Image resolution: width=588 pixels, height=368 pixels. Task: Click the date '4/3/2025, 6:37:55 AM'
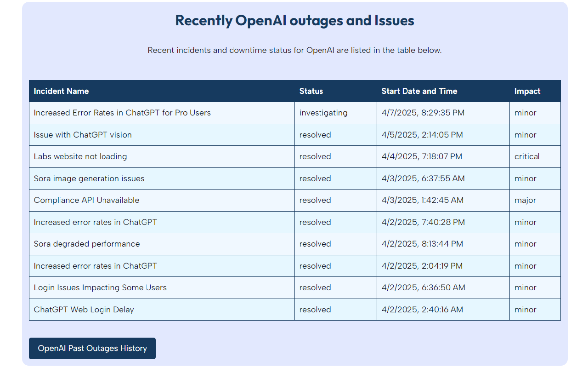click(423, 178)
